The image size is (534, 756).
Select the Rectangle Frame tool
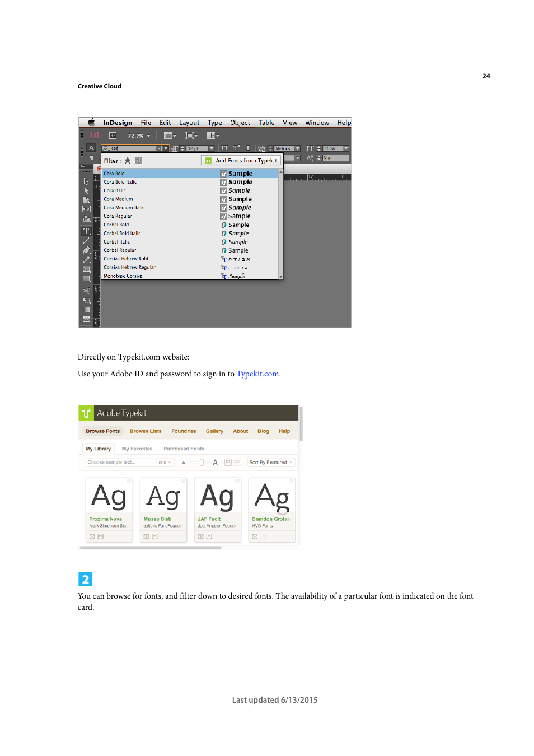[x=86, y=269]
